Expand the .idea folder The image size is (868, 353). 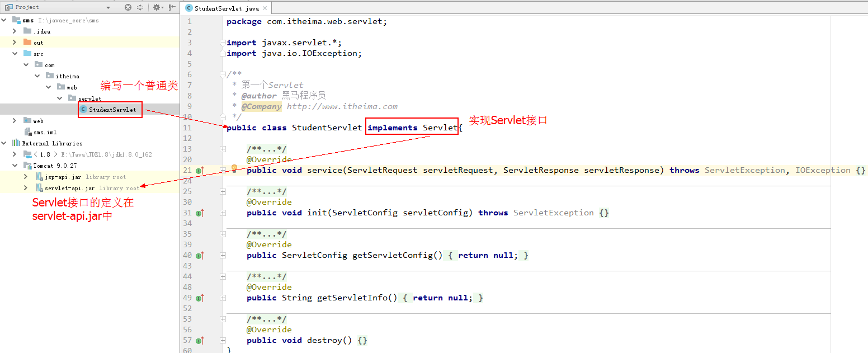[x=15, y=31]
